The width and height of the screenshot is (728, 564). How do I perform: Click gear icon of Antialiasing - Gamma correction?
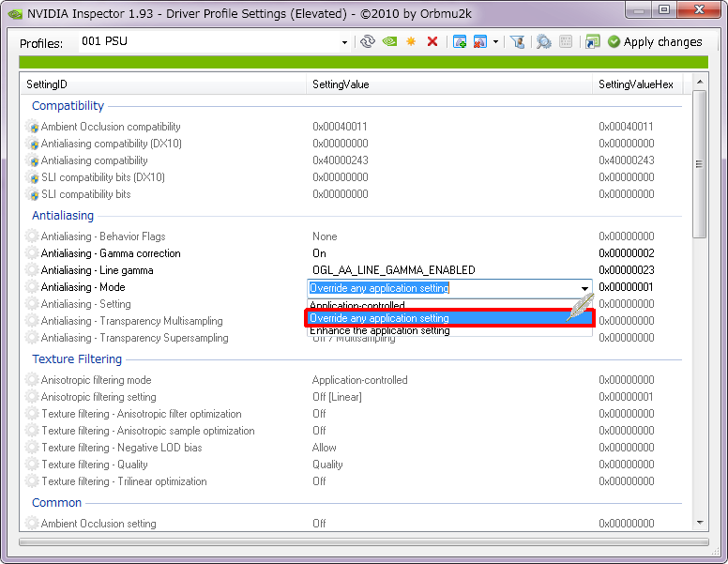tap(32, 253)
